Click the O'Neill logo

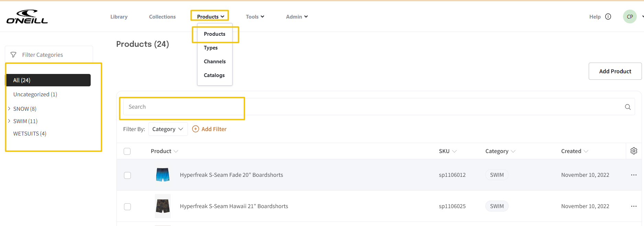click(27, 17)
